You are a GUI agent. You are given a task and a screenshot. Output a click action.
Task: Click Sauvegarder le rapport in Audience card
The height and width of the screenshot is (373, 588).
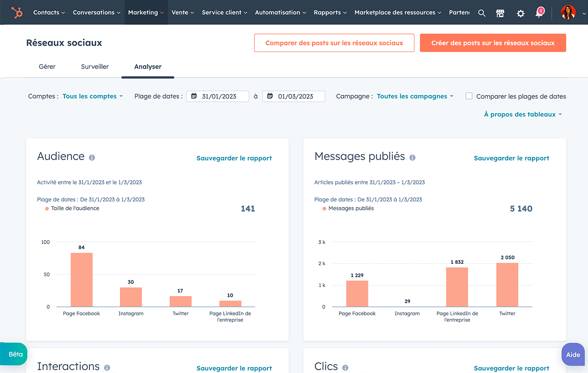234,158
